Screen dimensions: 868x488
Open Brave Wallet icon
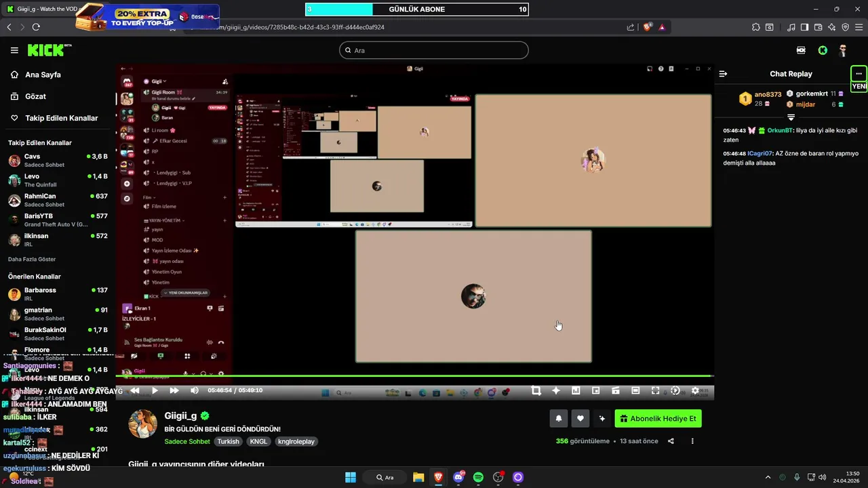pyautogui.click(x=818, y=27)
